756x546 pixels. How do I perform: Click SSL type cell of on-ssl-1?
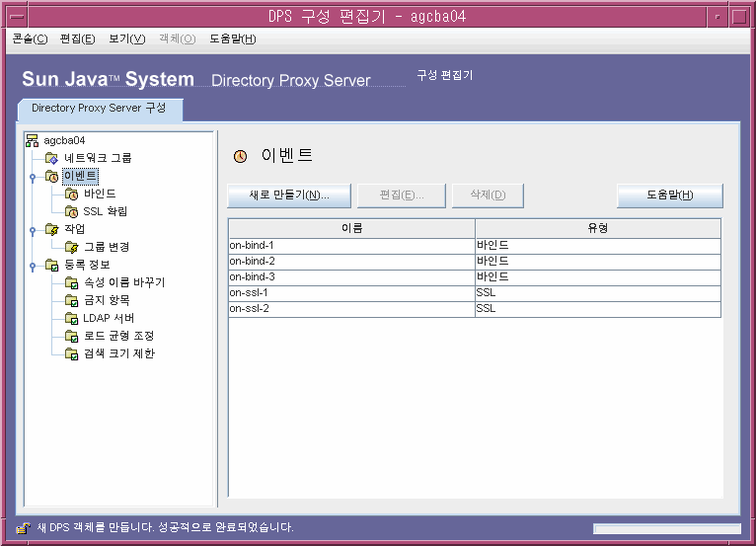(598, 293)
